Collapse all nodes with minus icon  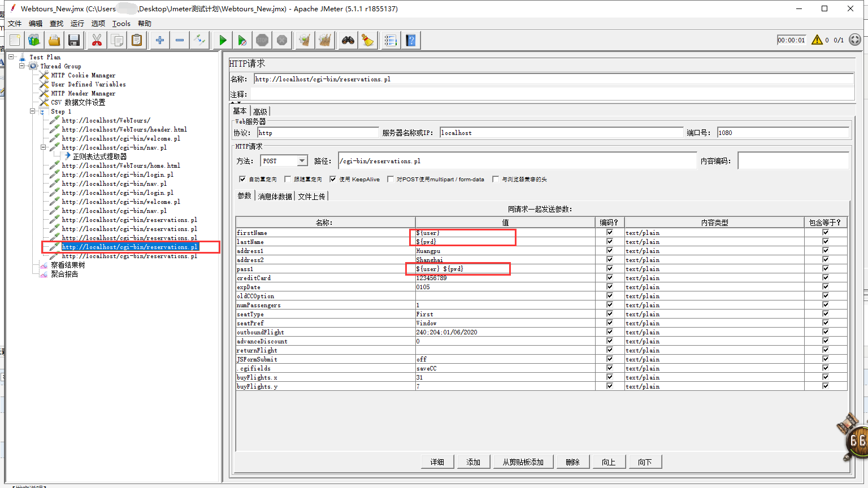[180, 40]
